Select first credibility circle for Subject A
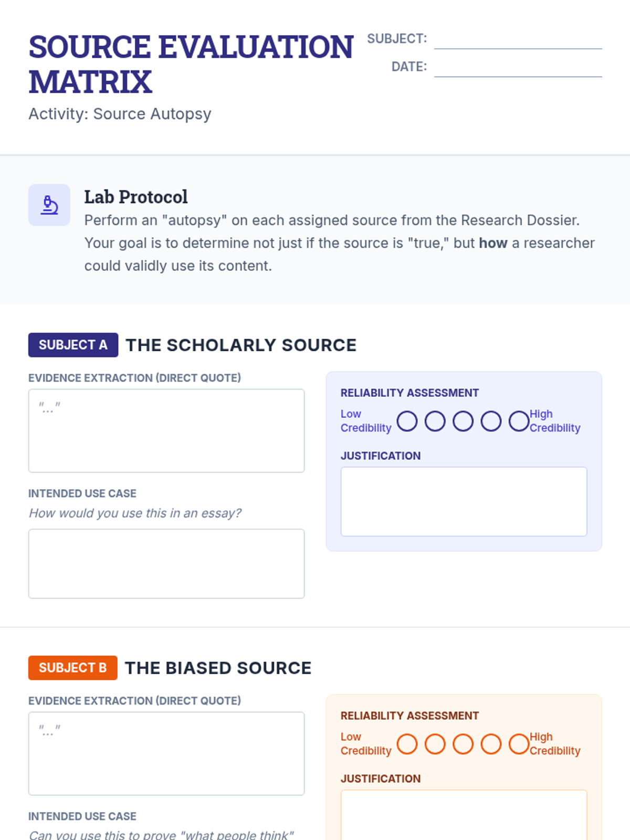This screenshot has width=630, height=840. 407,421
